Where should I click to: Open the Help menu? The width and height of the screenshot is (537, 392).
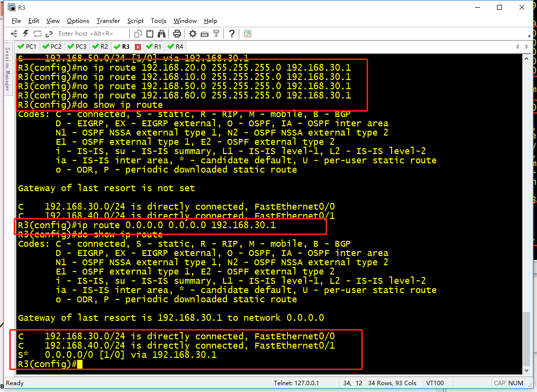[210, 21]
